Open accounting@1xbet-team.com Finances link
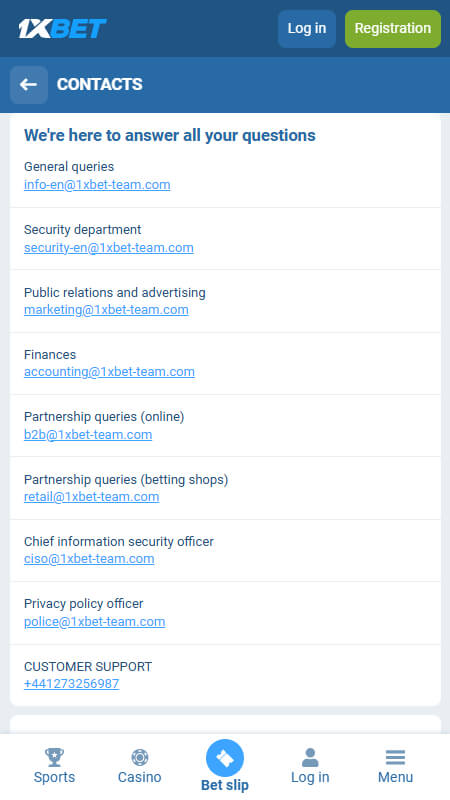Screen dimensions: 450x800 pos(109,372)
